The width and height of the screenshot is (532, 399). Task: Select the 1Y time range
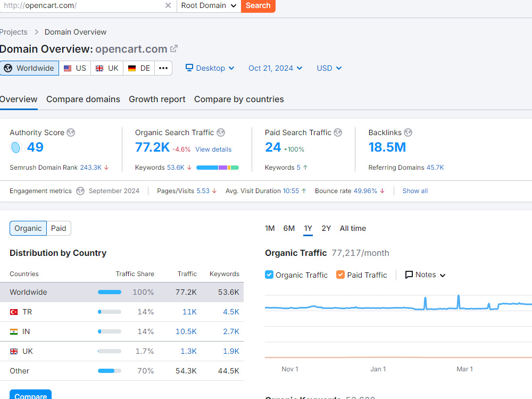point(307,228)
